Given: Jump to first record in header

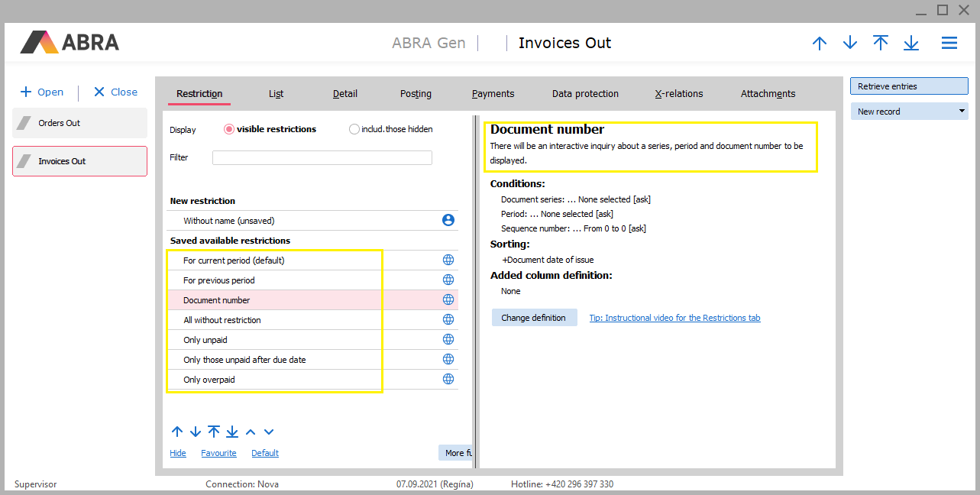Looking at the screenshot, I should 881,43.
